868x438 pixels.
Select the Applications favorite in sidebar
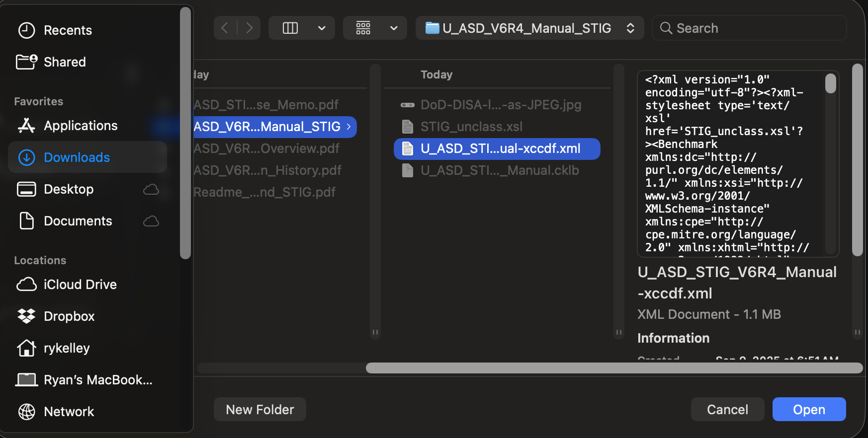click(x=81, y=125)
